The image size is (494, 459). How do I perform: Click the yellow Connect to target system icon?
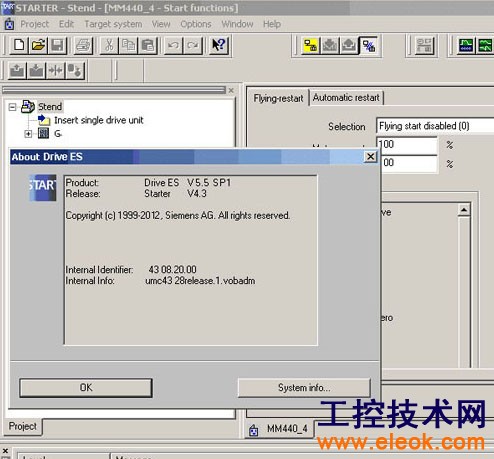click(x=311, y=45)
